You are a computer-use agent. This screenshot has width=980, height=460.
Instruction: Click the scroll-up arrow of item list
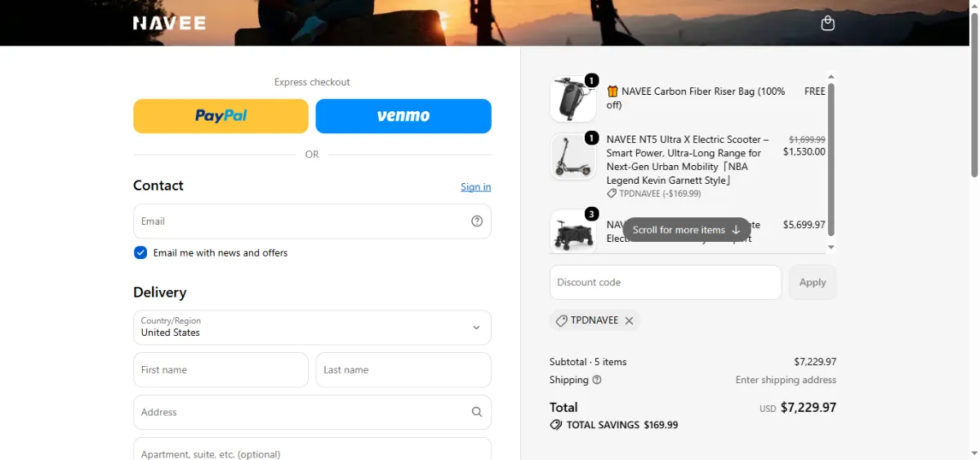[x=831, y=77]
